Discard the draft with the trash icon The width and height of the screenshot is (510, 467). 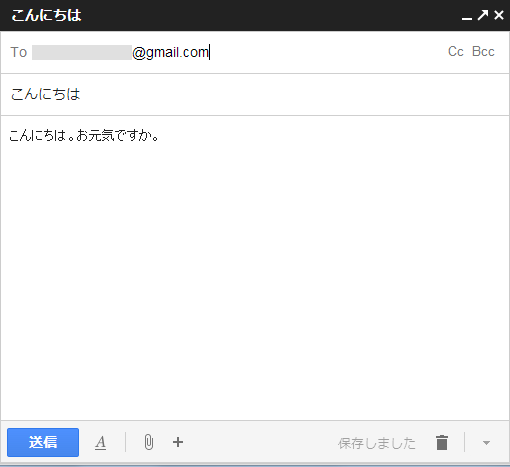(x=442, y=443)
